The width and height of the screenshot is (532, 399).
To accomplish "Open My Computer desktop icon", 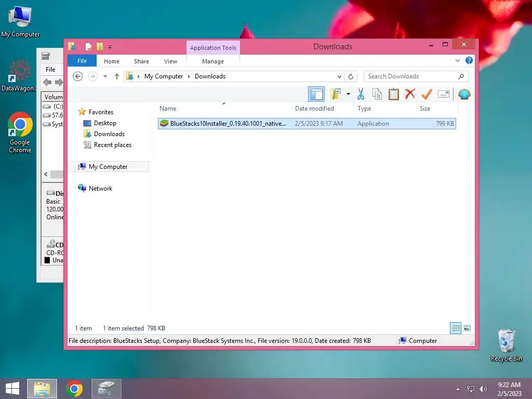I will point(20,21).
